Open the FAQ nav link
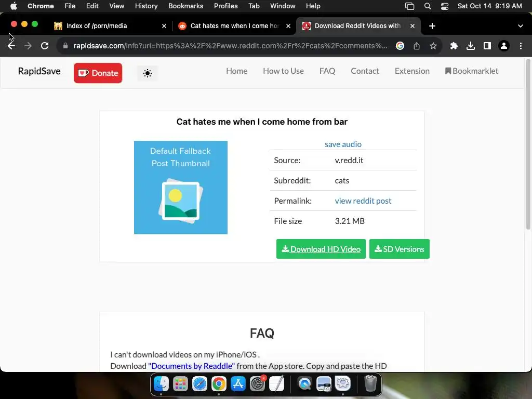 click(x=327, y=71)
